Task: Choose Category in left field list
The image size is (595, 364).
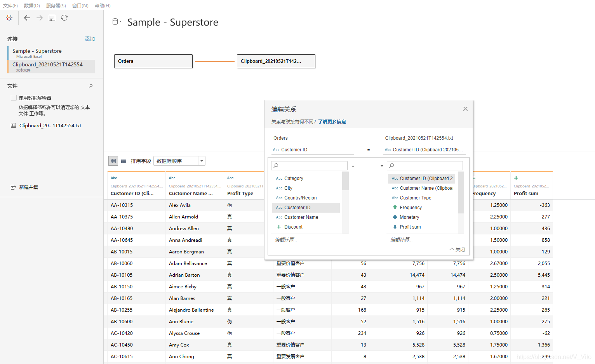Action: click(306, 179)
